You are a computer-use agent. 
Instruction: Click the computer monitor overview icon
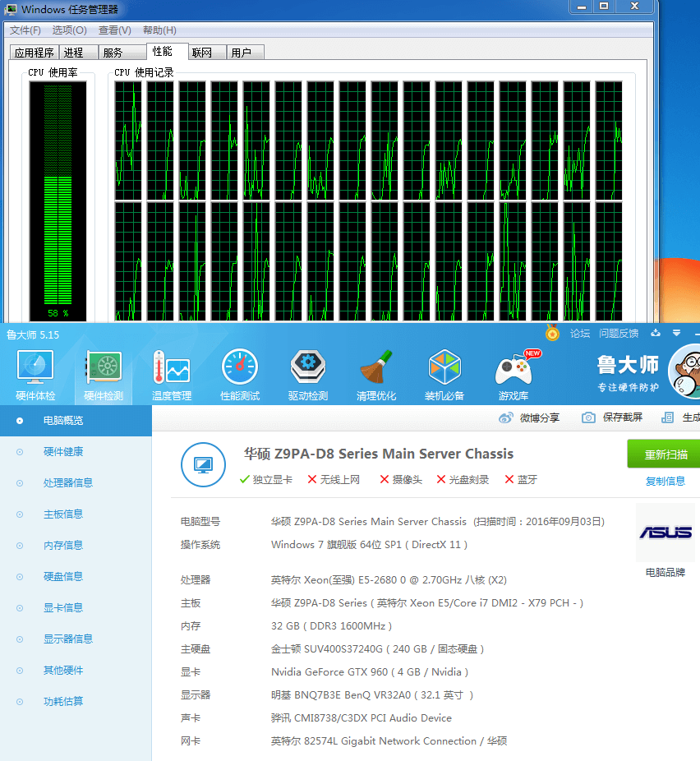(x=203, y=465)
